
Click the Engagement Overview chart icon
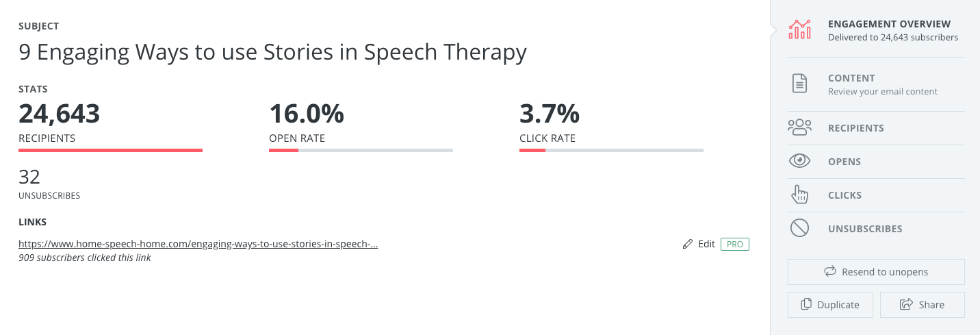(x=799, y=29)
